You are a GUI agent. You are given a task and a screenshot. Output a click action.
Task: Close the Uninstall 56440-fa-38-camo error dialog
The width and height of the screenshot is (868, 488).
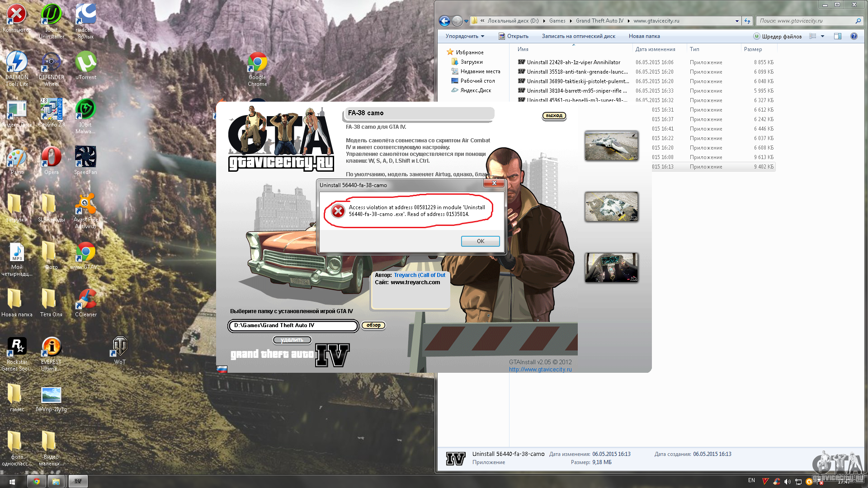pos(494,183)
